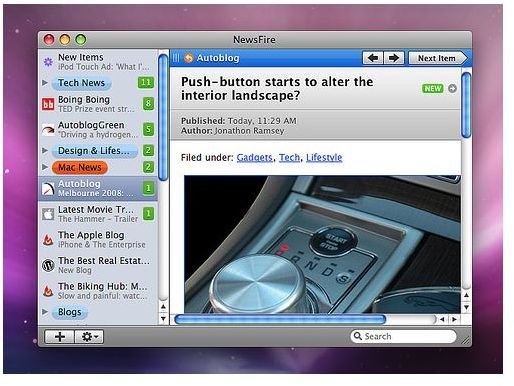Open the gear action dropdown menu
The width and height of the screenshot is (514, 386).
click(89, 337)
